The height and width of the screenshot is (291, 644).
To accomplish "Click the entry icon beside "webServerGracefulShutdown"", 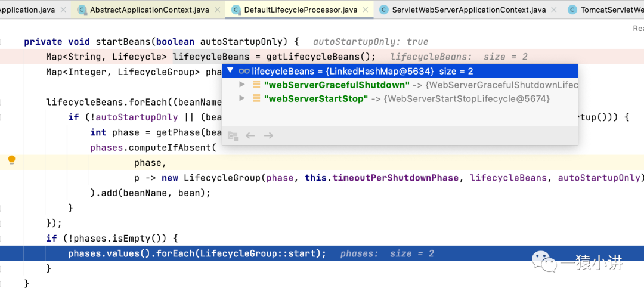I will click(256, 85).
